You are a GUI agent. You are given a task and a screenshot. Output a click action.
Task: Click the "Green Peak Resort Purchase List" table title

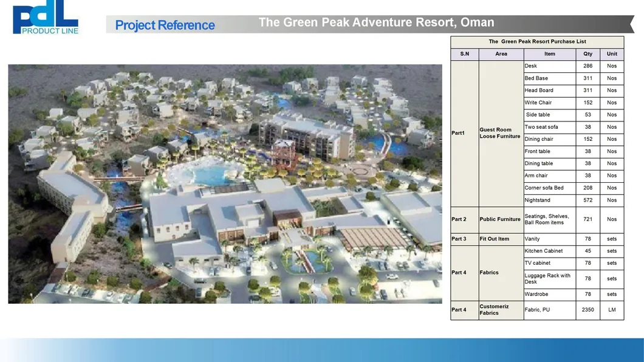[x=537, y=42]
